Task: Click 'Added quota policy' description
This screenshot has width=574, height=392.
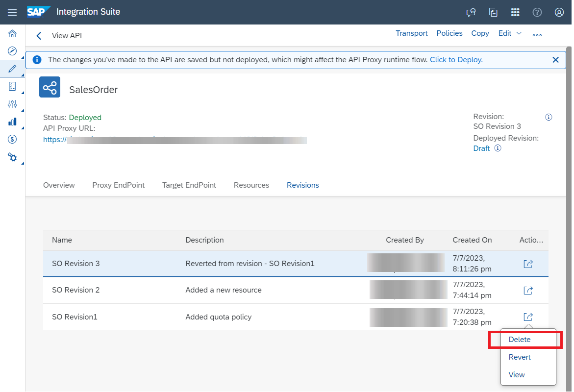Action: click(219, 317)
